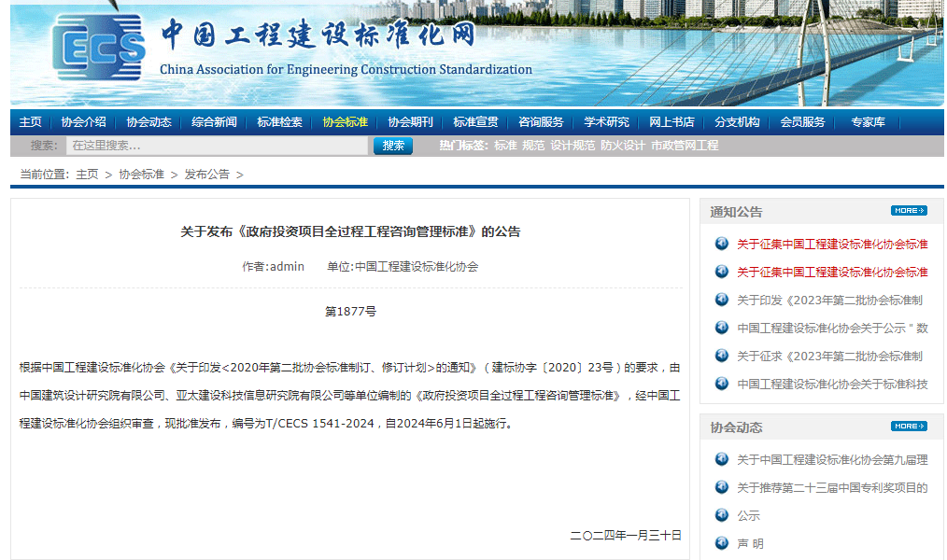Click the 单位:中国工程建设标准化协会 text

pyautogui.click(x=403, y=267)
